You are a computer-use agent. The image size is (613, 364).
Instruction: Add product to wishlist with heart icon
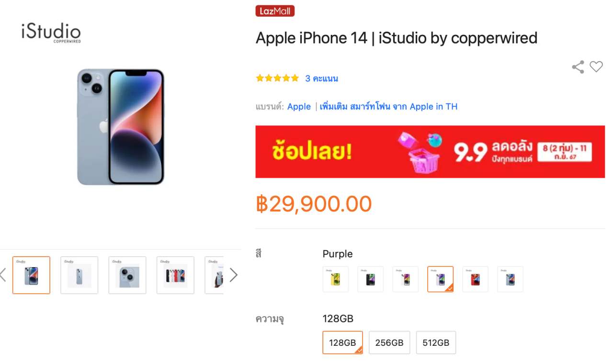[596, 67]
